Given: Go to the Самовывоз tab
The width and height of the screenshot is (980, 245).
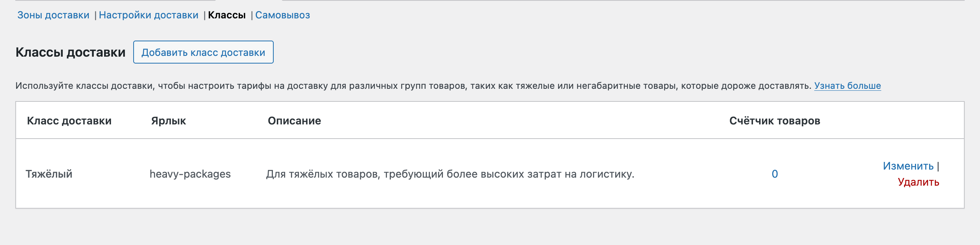Looking at the screenshot, I should 283,15.
